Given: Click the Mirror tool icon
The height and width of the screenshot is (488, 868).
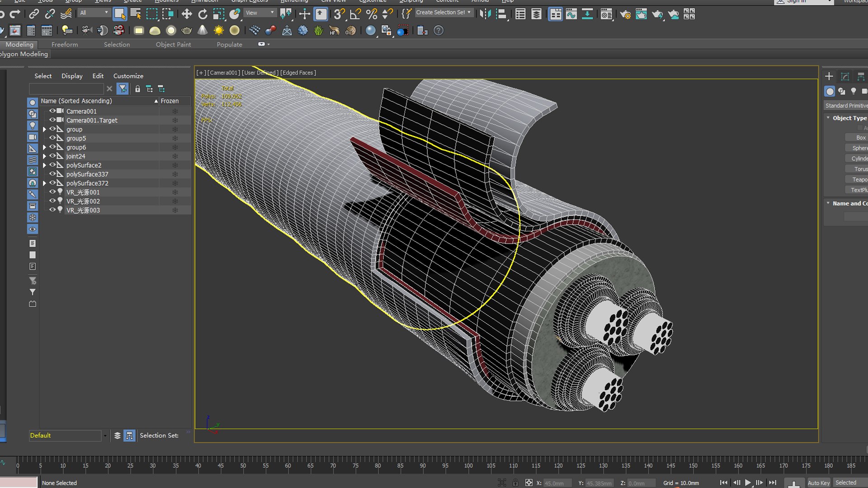Looking at the screenshot, I should 485,14.
